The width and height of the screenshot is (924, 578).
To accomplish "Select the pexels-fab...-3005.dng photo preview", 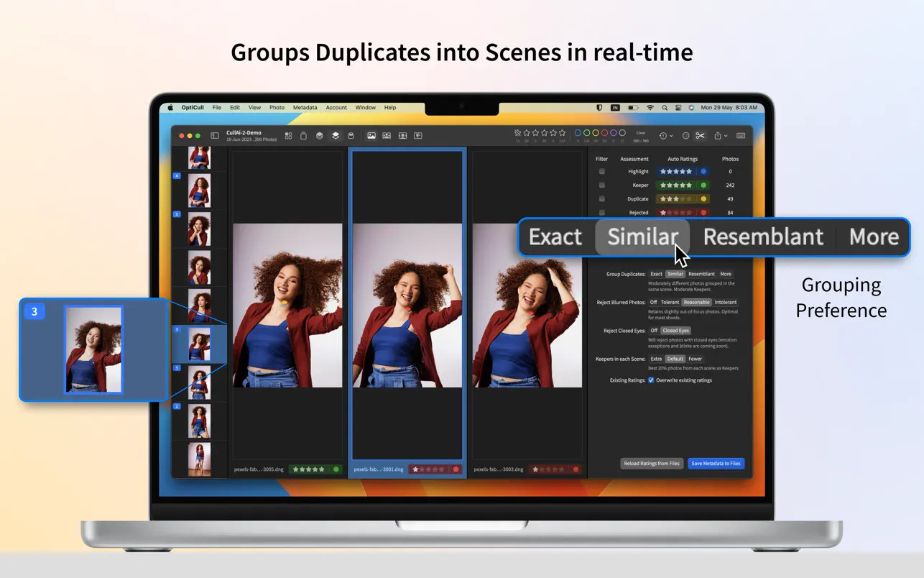I will pos(287,306).
